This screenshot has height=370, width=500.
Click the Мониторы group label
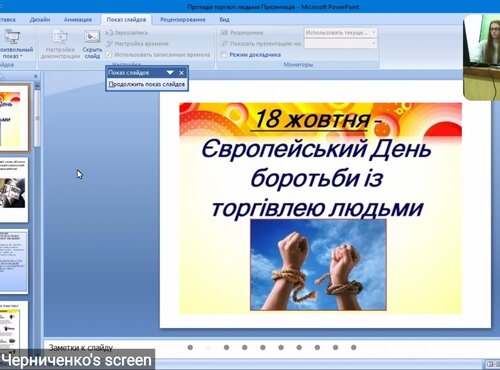click(298, 65)
